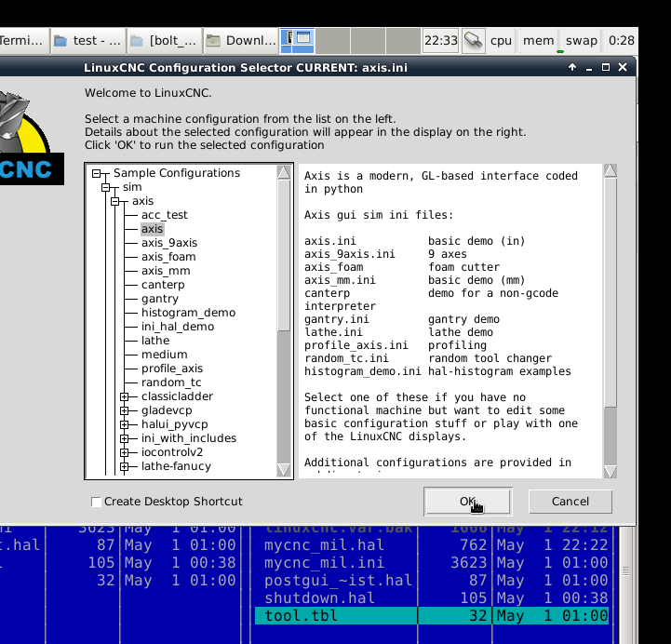The height and width of the screenshot is (644, 671).
Task: Select axis_mm configuration
Action: click(x=166, y=271)
